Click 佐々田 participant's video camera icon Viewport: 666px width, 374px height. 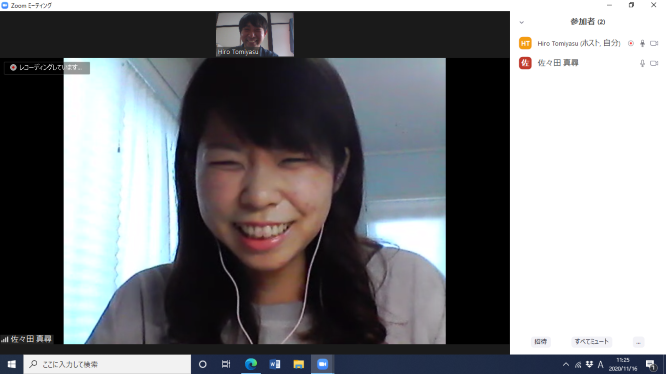[654, 63]
